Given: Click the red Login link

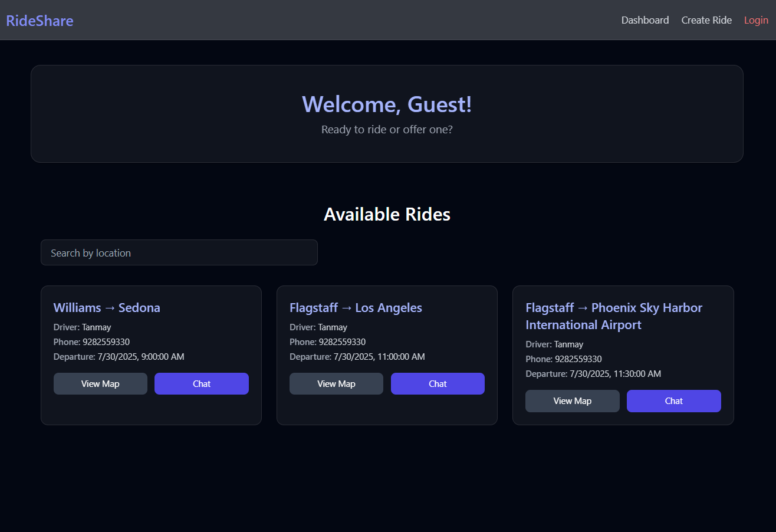Looking at the screenshot, I should [x=756, y=20].
